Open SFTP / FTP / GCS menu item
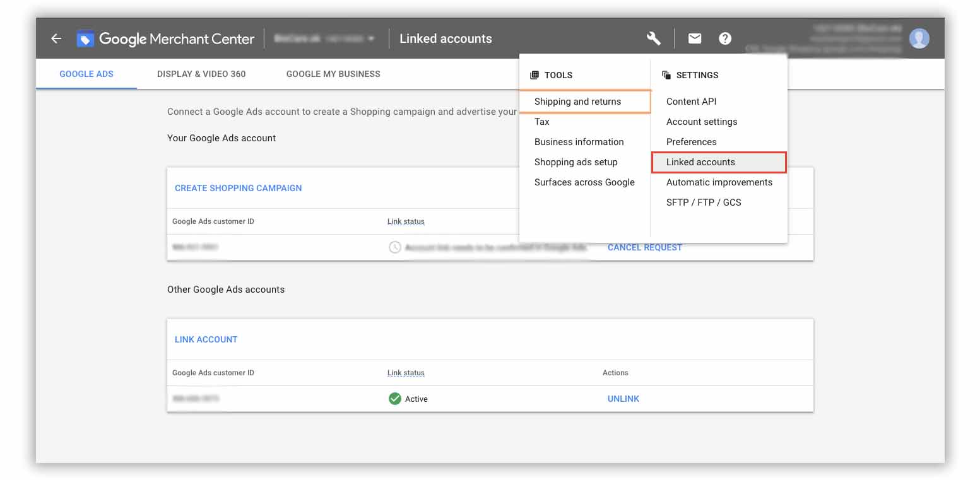This screenshot has width=980, height=480. (x=704, y=202)
